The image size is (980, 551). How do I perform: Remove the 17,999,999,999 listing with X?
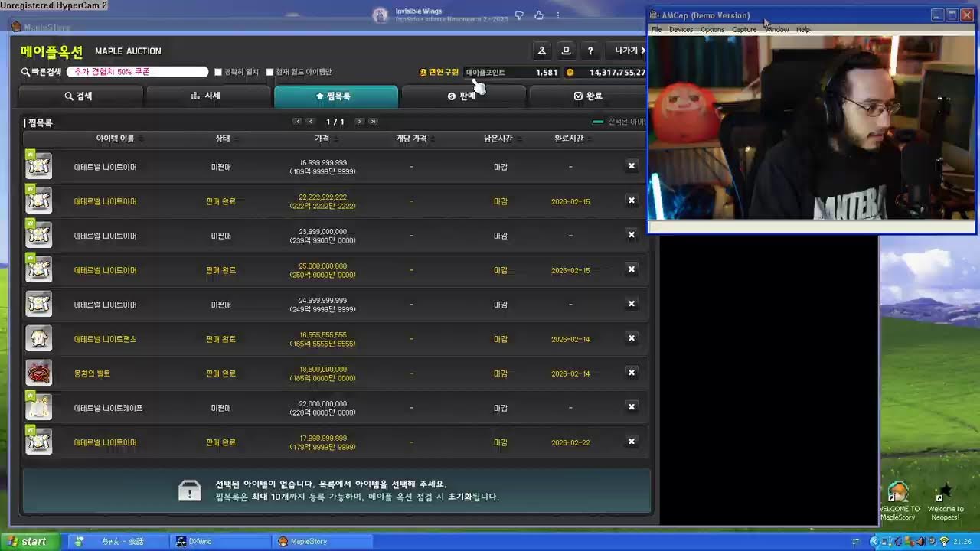[x=632, y=442]
